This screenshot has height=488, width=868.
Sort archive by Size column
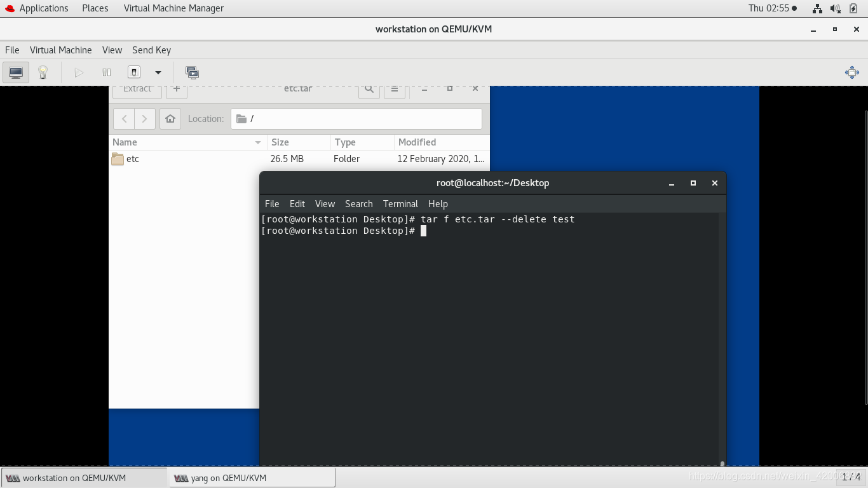[x=299, y=142]
